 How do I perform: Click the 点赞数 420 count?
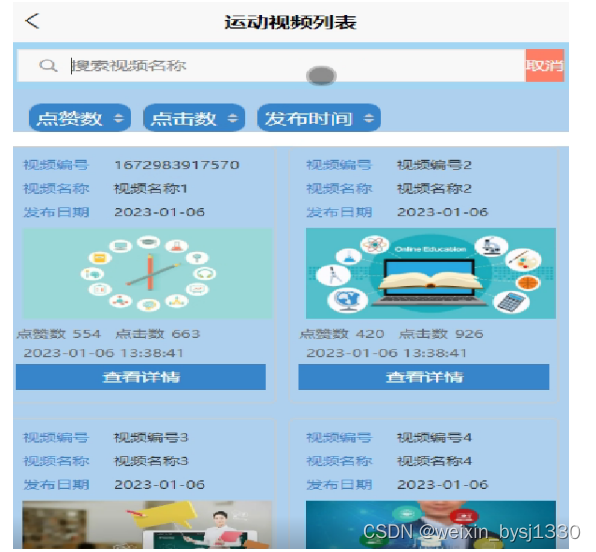point(342,334)
